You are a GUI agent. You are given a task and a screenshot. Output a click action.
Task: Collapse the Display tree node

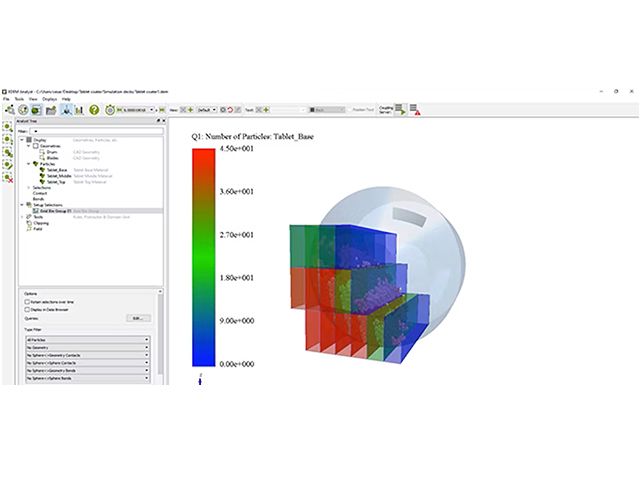22,140
